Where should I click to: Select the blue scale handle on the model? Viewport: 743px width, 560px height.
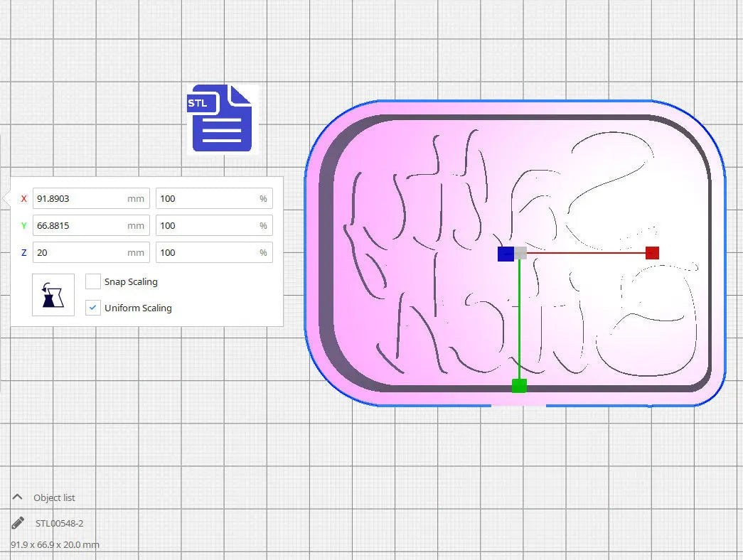pos(506,253)
